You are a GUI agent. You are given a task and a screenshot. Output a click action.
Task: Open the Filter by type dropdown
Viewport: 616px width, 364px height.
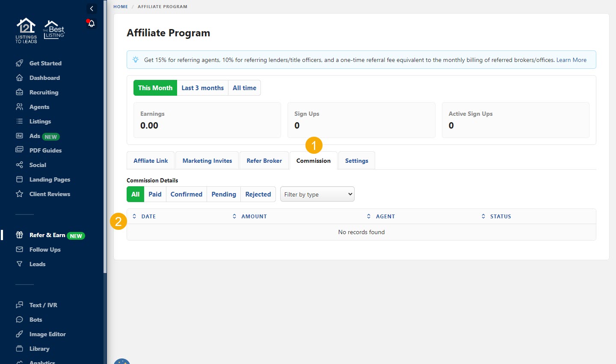click(317, 194)
